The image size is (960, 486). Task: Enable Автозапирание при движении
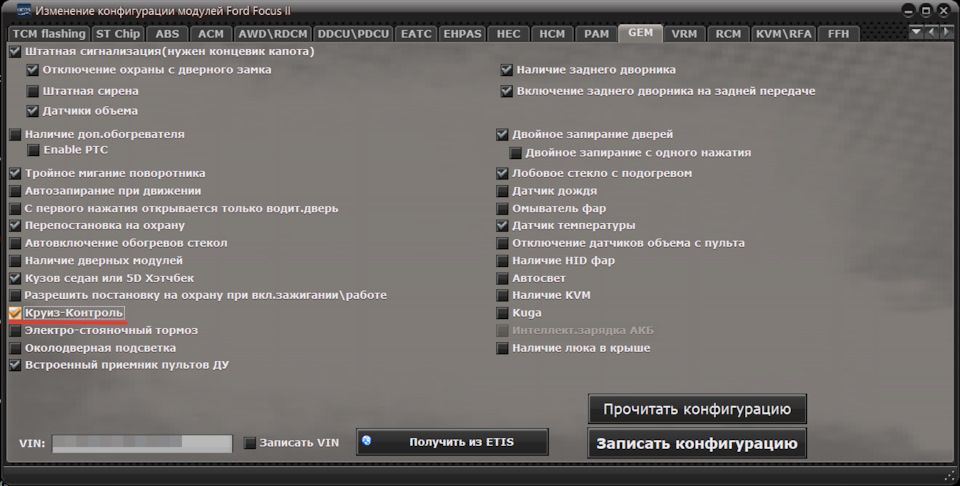pos(15,192)
